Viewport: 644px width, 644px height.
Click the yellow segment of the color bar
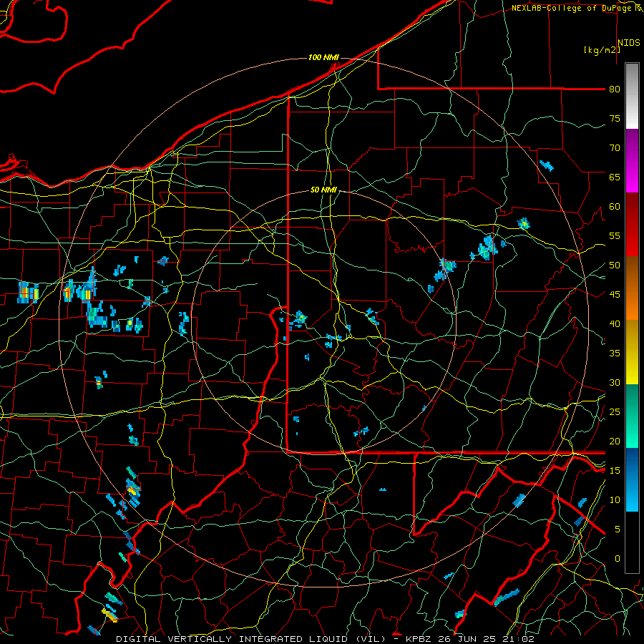632,352
